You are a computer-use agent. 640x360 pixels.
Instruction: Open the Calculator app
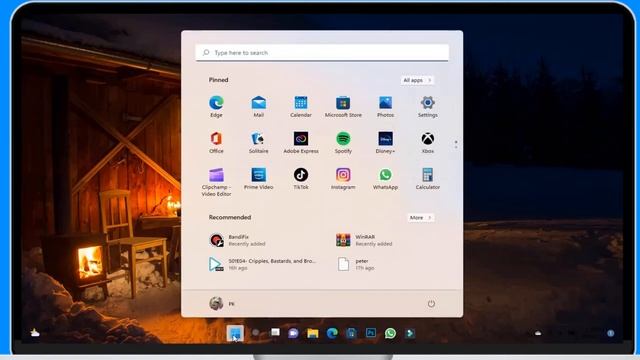pyautogui.click(x=427, y=178)
